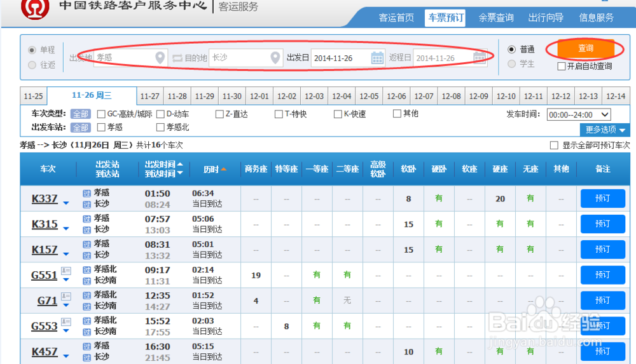The image size is (636, 364).
Task: Click 目的地 长沙 input field
Action: click(245, 58)
